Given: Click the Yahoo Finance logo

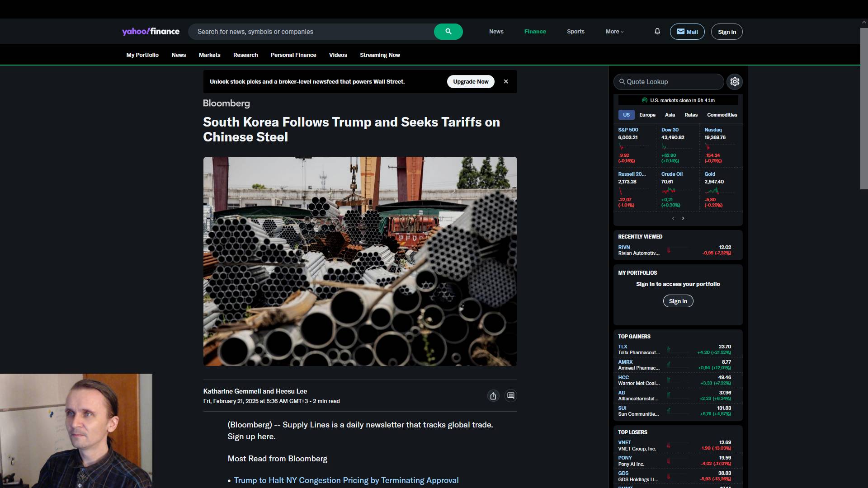Looking at the screenshot, I should pyautogui.click(x=151, y=31).
